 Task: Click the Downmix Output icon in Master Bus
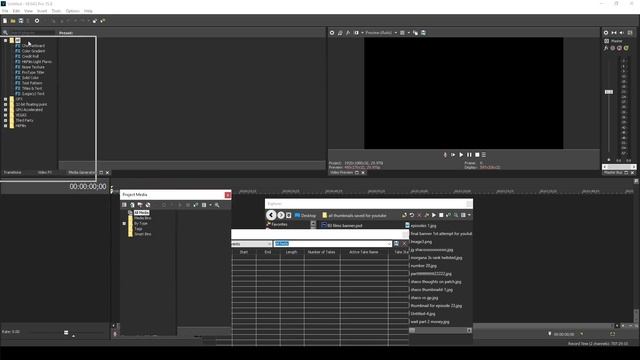pyautogui.click(x=614, y=33)
